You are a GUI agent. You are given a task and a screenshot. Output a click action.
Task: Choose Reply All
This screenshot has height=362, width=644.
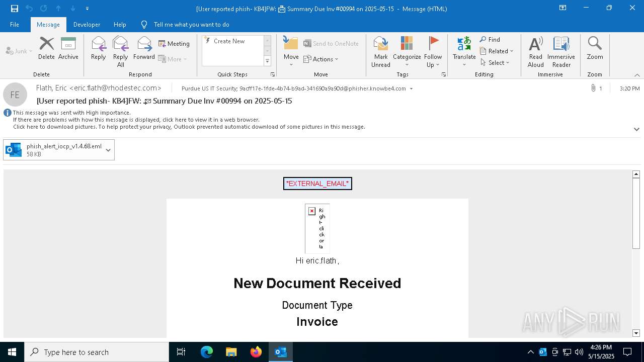coord(120,51)
